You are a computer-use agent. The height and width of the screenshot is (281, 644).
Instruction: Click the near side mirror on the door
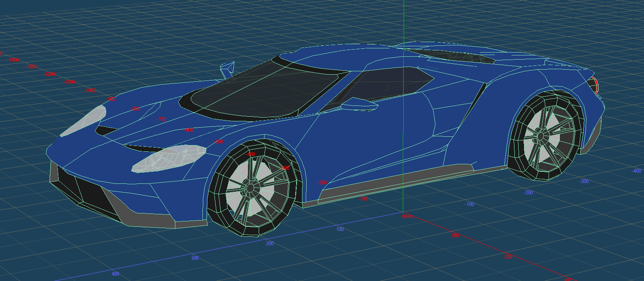coord(359,104)
